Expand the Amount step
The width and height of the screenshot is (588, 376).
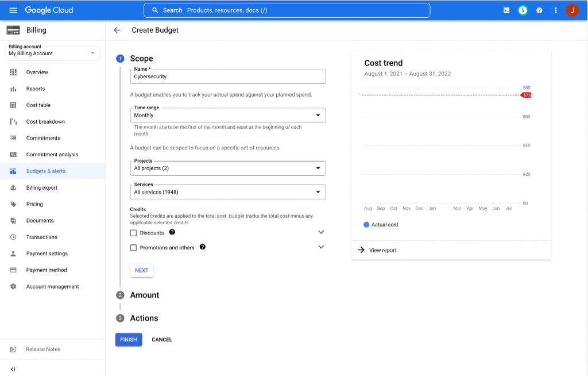(144, 295)
